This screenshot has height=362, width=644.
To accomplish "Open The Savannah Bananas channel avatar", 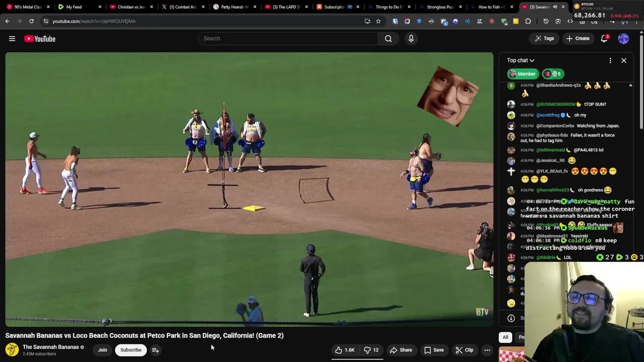I will point(12,349).
